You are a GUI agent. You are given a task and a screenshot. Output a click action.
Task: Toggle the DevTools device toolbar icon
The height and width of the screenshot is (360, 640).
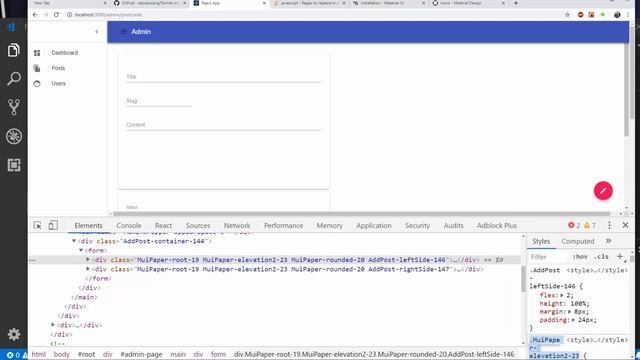(53, 225)
